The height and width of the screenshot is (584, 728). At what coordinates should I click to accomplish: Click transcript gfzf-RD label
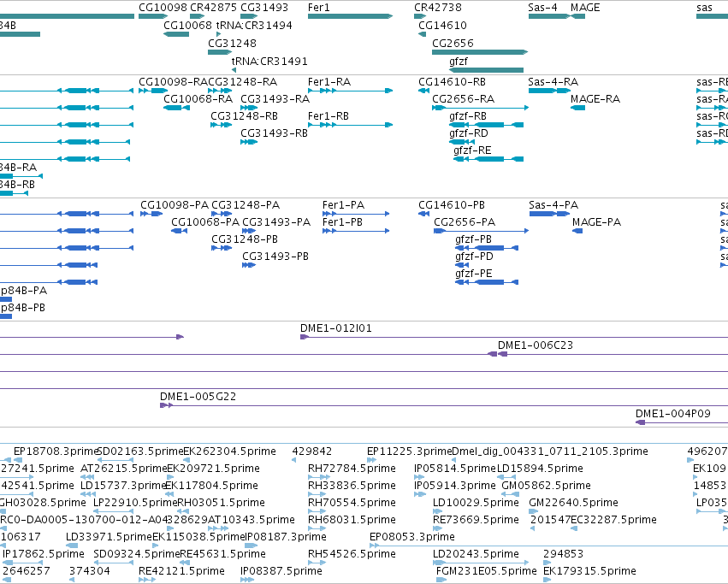(x=469, y=133)
